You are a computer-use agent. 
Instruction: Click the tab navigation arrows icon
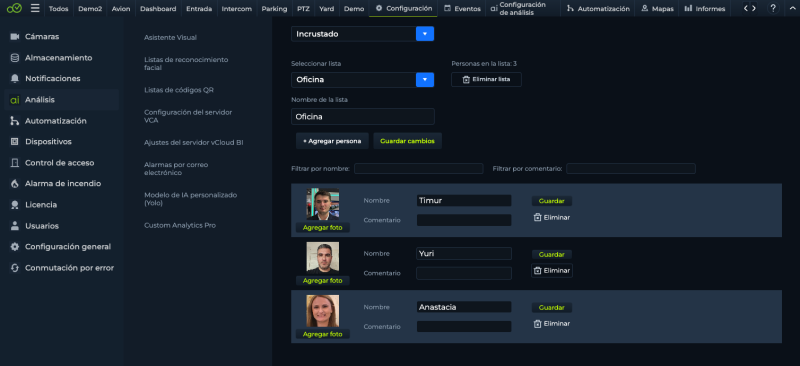click(749, 8)
